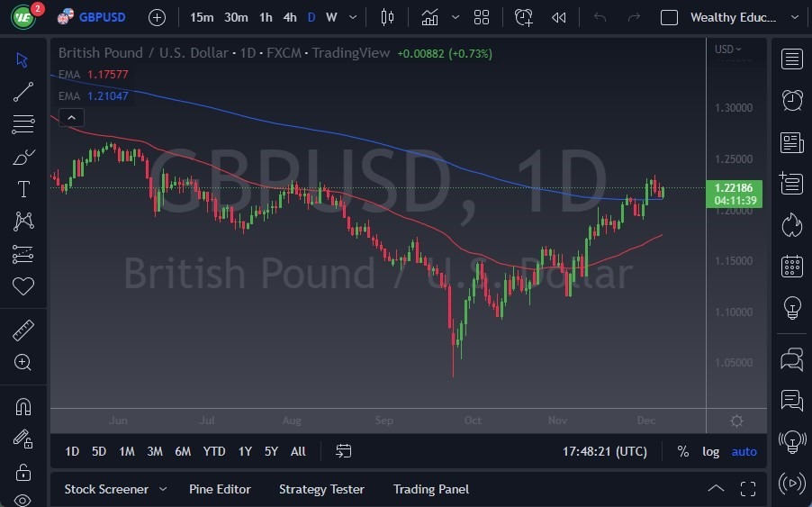Image resolution: width=812 pixels, height=507 pixels.
Task: Toggle magnet mode for drawings
Action: tap(23, 407)
